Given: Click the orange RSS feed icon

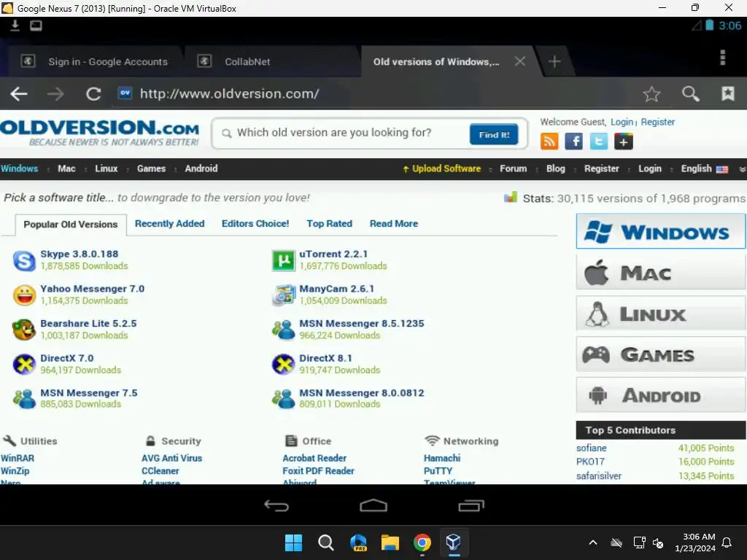Looking at the screenshot, I should click(x=549, y=141).
